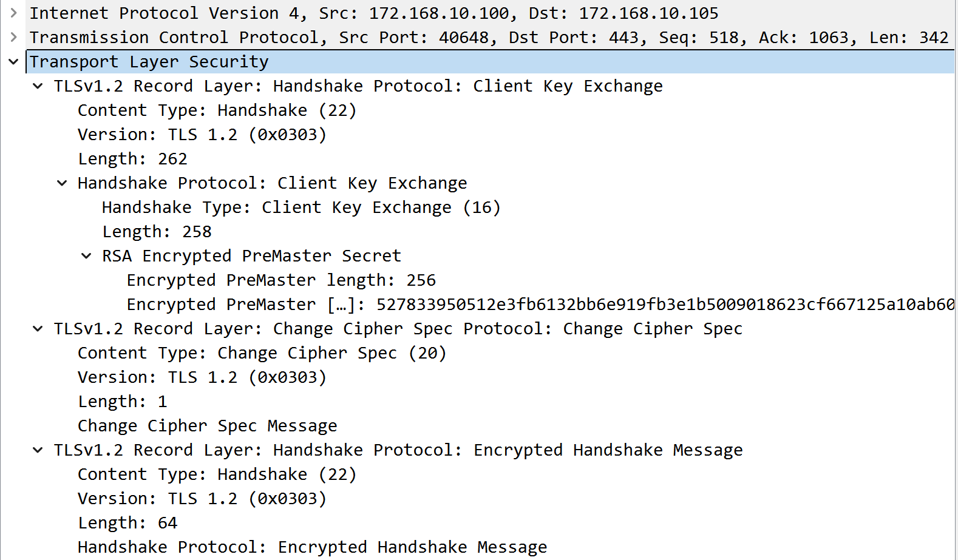
Task: Select Content Type: Change Cipher Spec (20)
Action: tap(262, 353)
